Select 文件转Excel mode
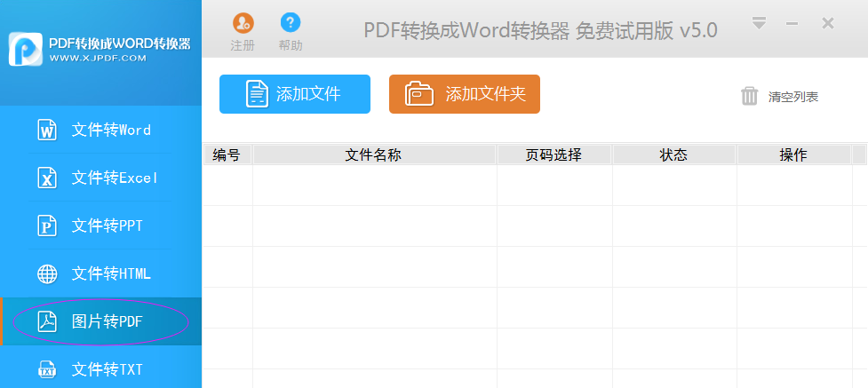This screenshot has height=388, width=868. pyautogui.click(x=100, y=178)
